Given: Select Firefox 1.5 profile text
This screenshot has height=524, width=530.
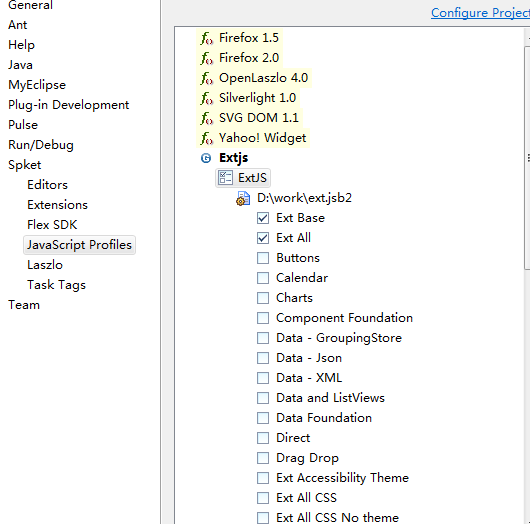Looking at the screenshot, I should click(249, 38).
